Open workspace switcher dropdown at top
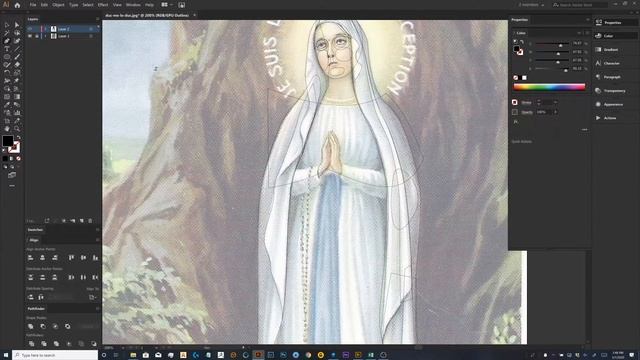Viewport: 640px width, 360px height. (531, 5)
